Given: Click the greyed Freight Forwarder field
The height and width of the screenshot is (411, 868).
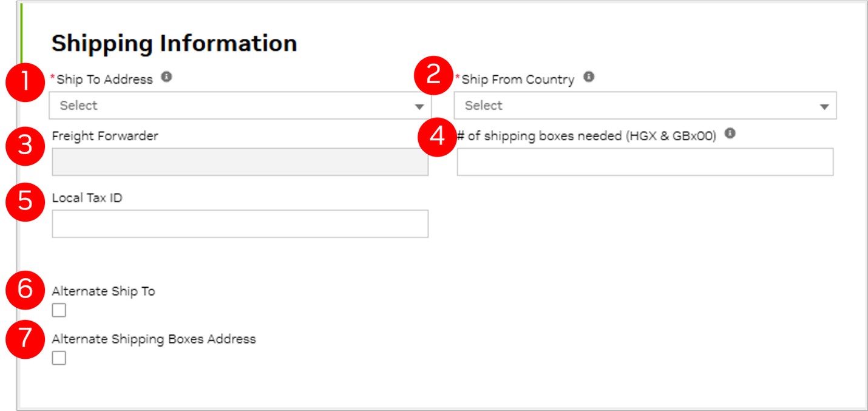Looking at the screenshot, I should tap(240, 162).
